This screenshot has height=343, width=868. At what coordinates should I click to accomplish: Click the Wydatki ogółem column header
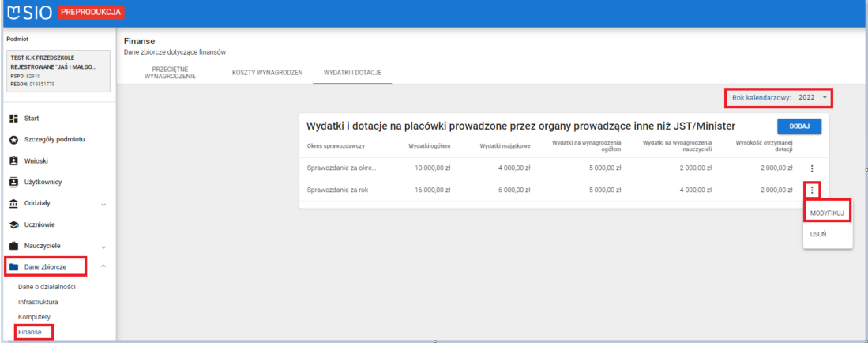click(x=429, y=146)
